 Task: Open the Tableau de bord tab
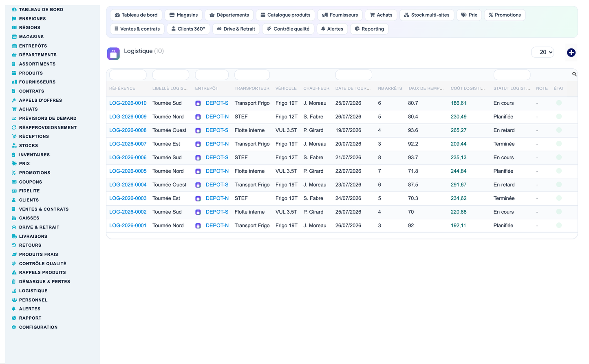point(136,15)
